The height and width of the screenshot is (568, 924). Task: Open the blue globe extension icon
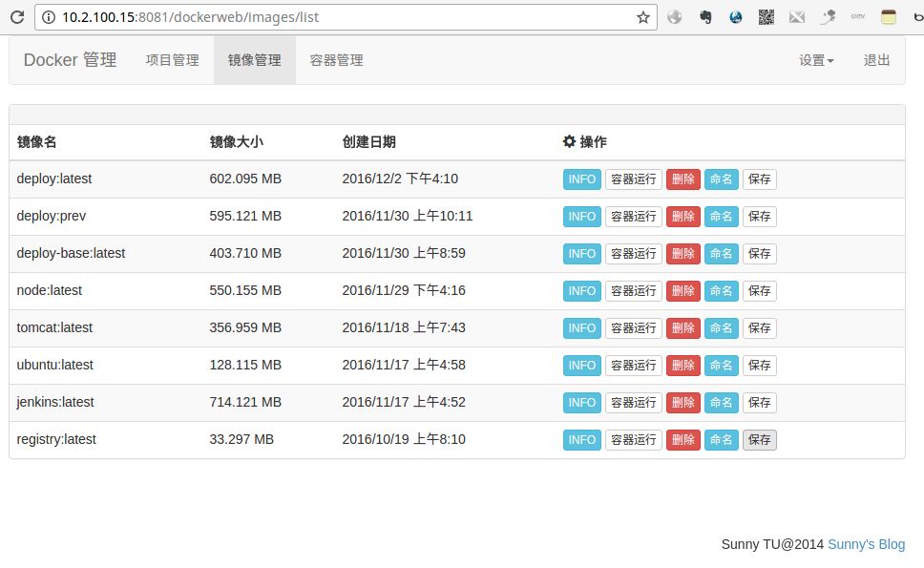pos(735,17)
